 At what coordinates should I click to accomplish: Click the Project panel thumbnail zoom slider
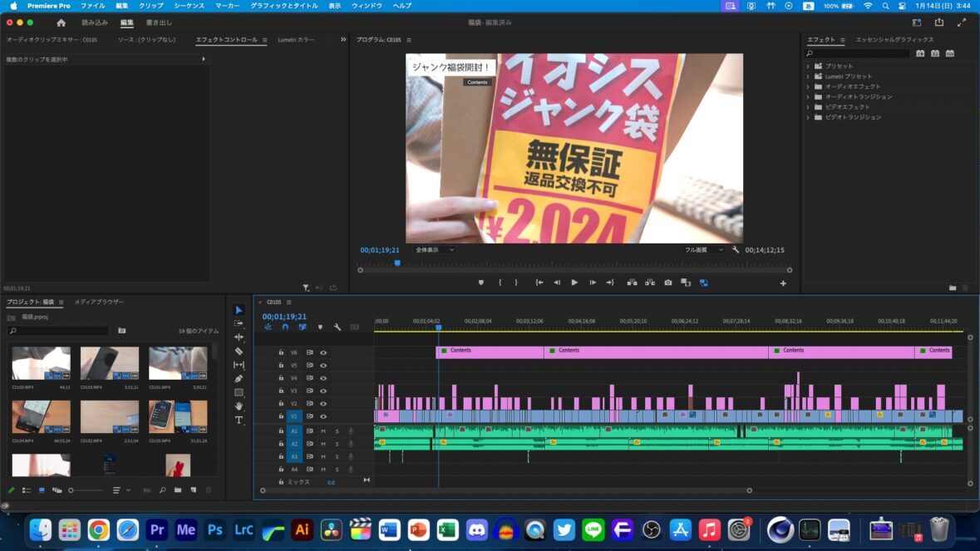(x=86, y=490)
